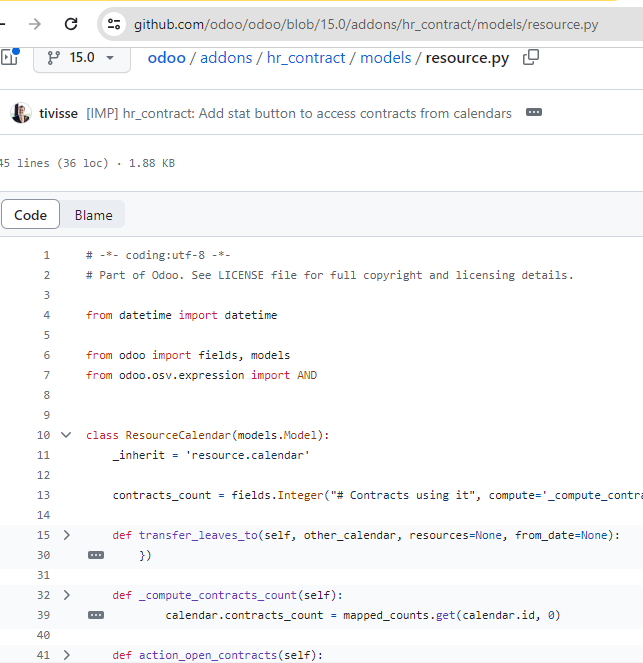Select line number 7
The image size is (643, 663).
coord(46,375)
